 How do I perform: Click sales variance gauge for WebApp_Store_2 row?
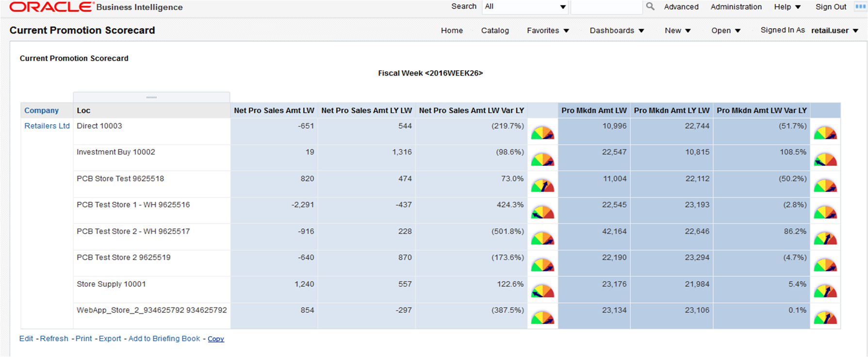(542, 318)
